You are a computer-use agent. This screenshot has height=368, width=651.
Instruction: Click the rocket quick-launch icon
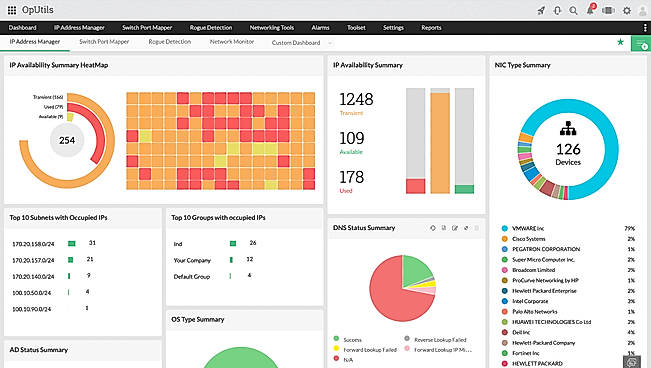click(541, 10)
